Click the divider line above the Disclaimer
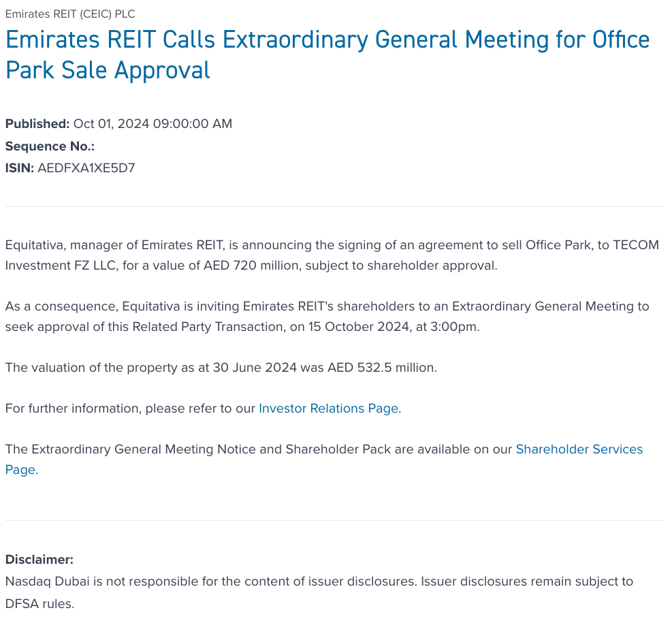The image size is (672, 638). coord(334,520)
